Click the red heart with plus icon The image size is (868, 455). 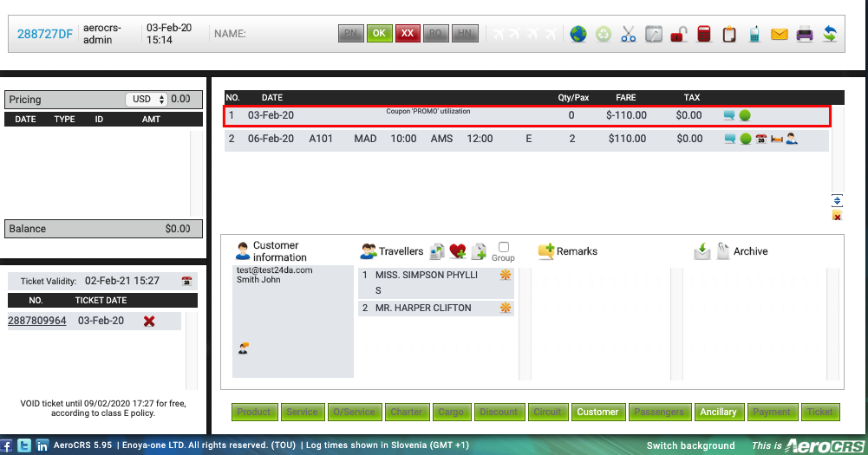coord(458,251)
